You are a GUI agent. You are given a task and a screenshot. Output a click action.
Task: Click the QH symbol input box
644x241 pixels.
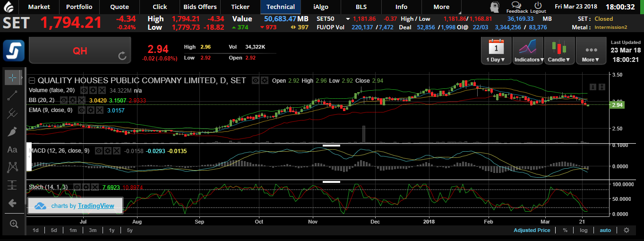[x=80, y=51]
